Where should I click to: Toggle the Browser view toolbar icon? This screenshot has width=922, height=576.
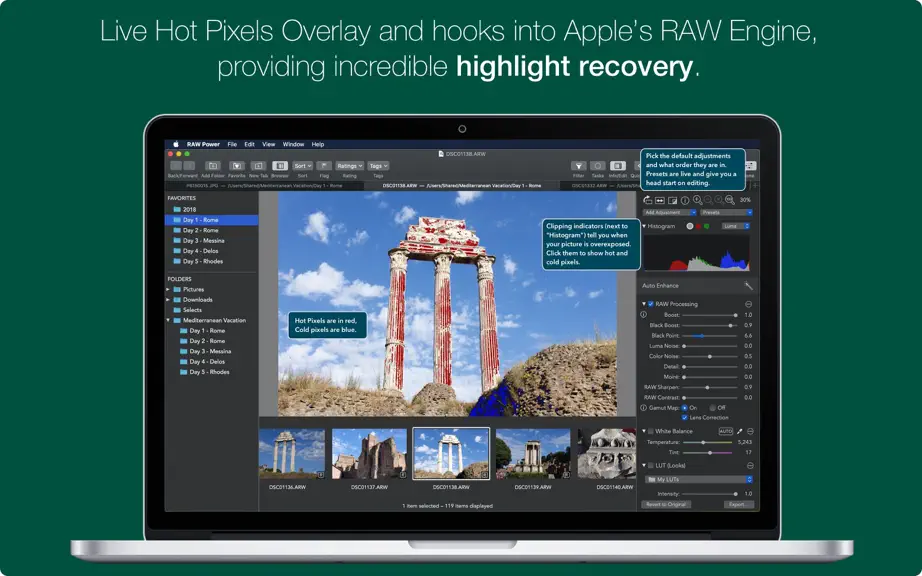[280, 166]
